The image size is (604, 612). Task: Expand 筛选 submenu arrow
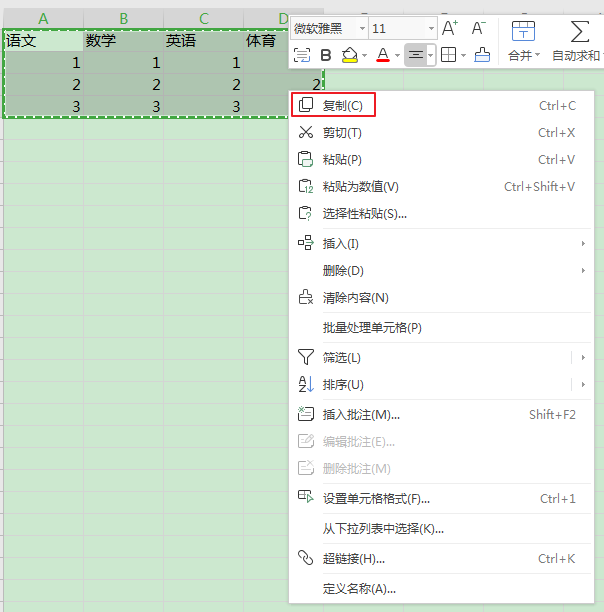click(x=583, y=358)
